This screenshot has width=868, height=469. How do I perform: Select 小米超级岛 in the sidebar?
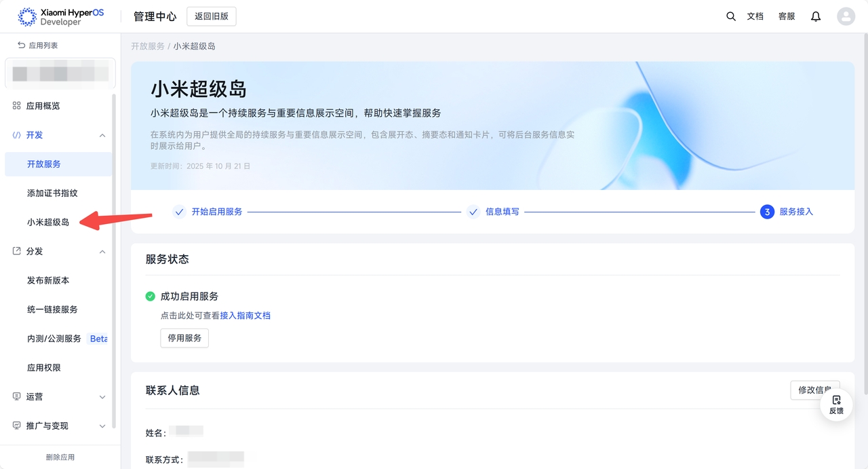(48, 222)
